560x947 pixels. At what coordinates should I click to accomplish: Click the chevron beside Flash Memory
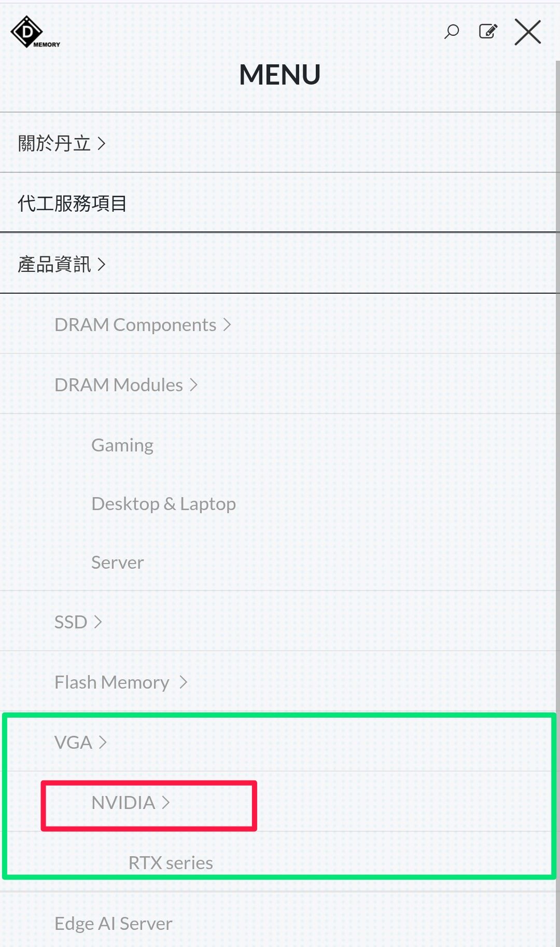coord(183,682)
